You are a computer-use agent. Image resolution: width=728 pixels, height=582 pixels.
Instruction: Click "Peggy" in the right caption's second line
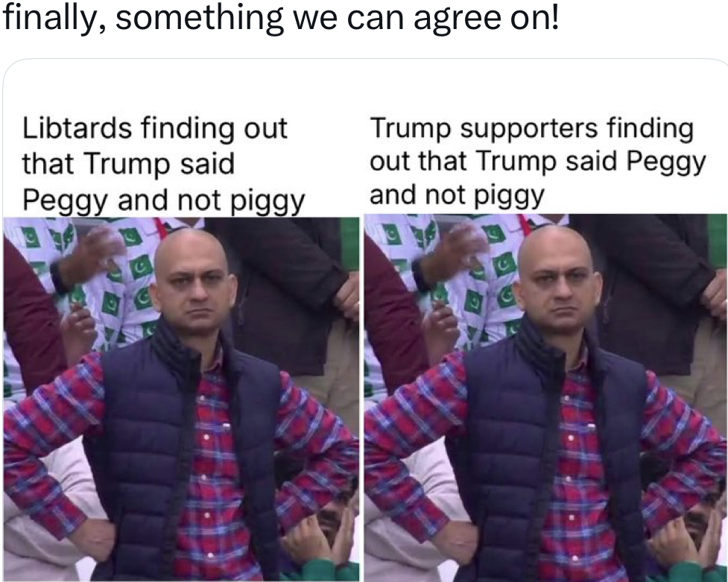pyautogui.click(x=666, y=162)
